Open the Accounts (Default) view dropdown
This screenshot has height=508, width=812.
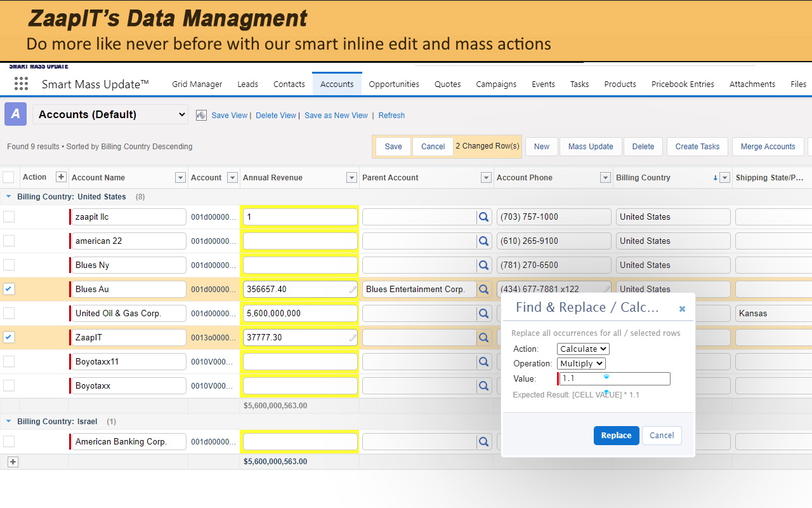(x=111, y=114)
